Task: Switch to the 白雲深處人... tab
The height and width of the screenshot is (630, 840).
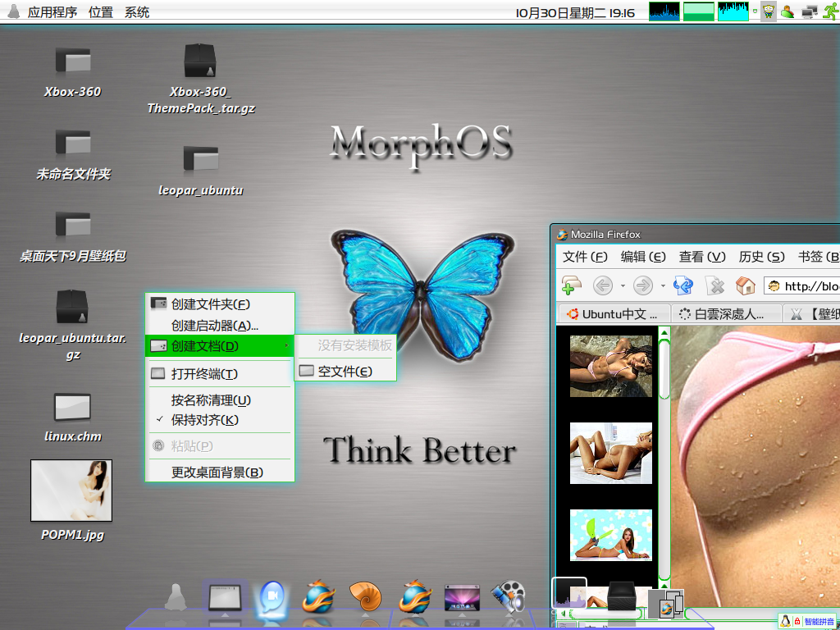Action: tap(726, 314)
